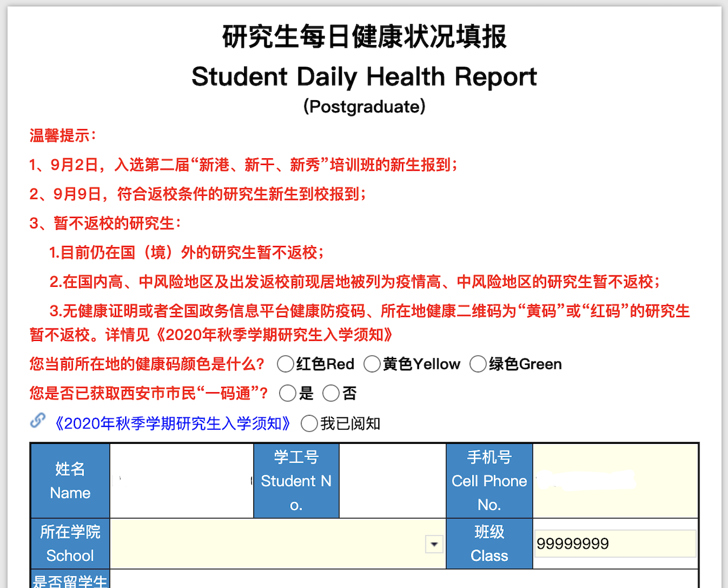This screenshot has height=588, width=728.
Task: Choose the 黄色Yellow health code radio button
Action: (372, 364)
